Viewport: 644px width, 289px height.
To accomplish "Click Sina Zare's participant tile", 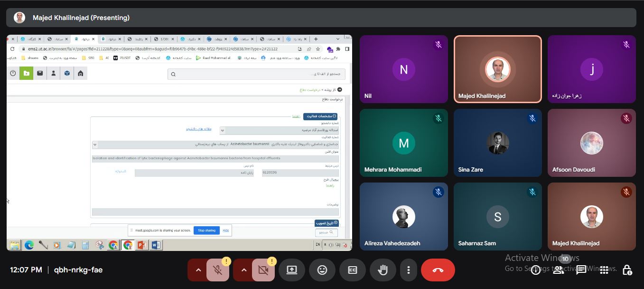I will click(x=497, y=143).
